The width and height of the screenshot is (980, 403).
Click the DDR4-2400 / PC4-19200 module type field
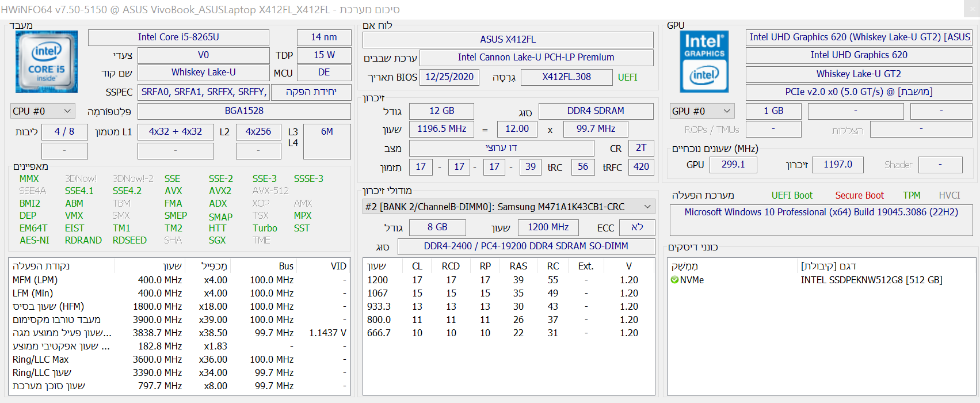tap(526, 246)
